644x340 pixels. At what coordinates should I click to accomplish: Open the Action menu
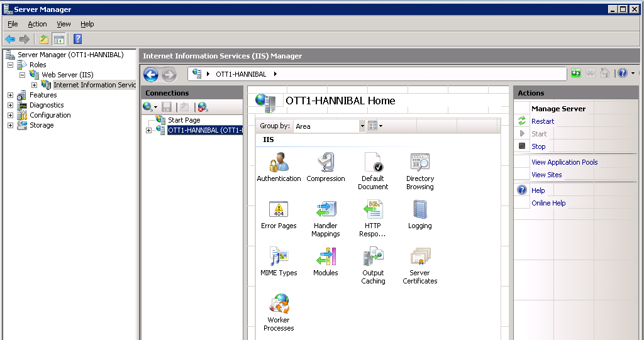(x=37, y=24)
